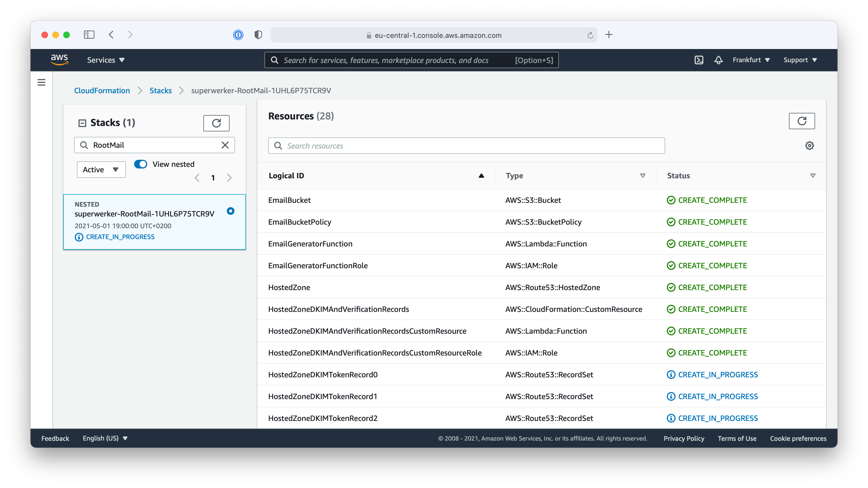
Task: Go forward in Safari history
Action: pyautogui.click(x=130, y=35)
